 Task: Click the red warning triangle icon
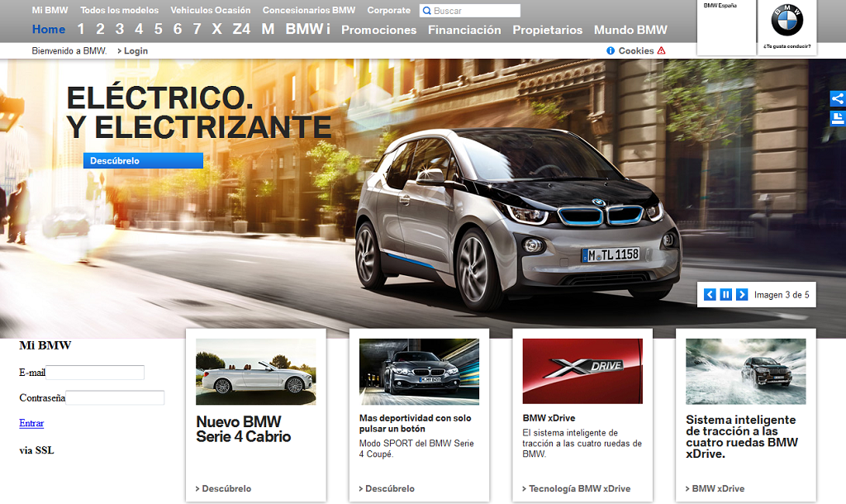(x=662, y=50)
